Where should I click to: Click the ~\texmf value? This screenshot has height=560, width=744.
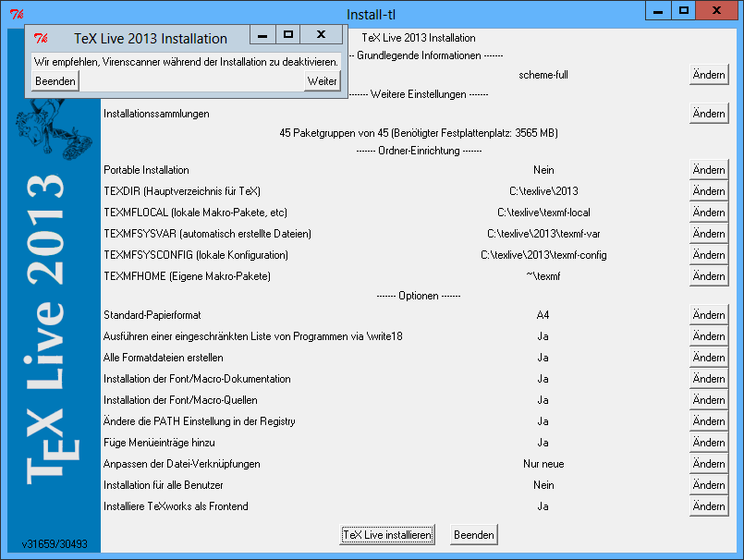(x=543, y=276)
